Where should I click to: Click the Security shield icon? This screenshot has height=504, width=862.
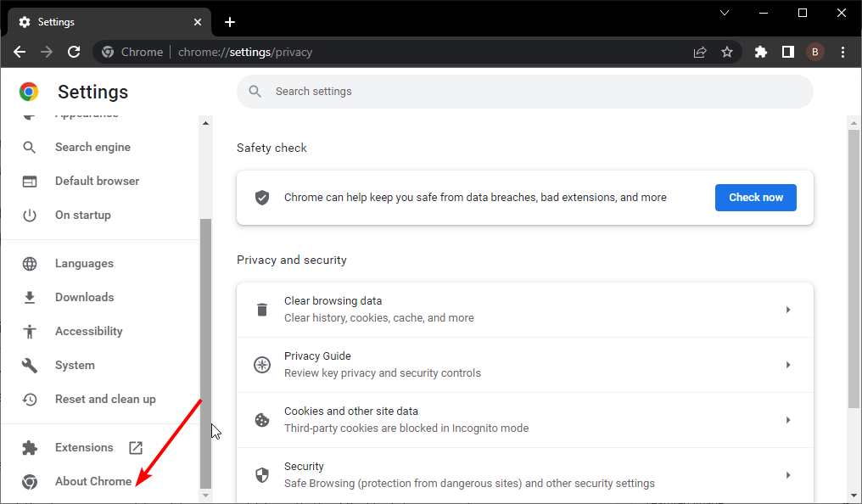click(262, 475)
